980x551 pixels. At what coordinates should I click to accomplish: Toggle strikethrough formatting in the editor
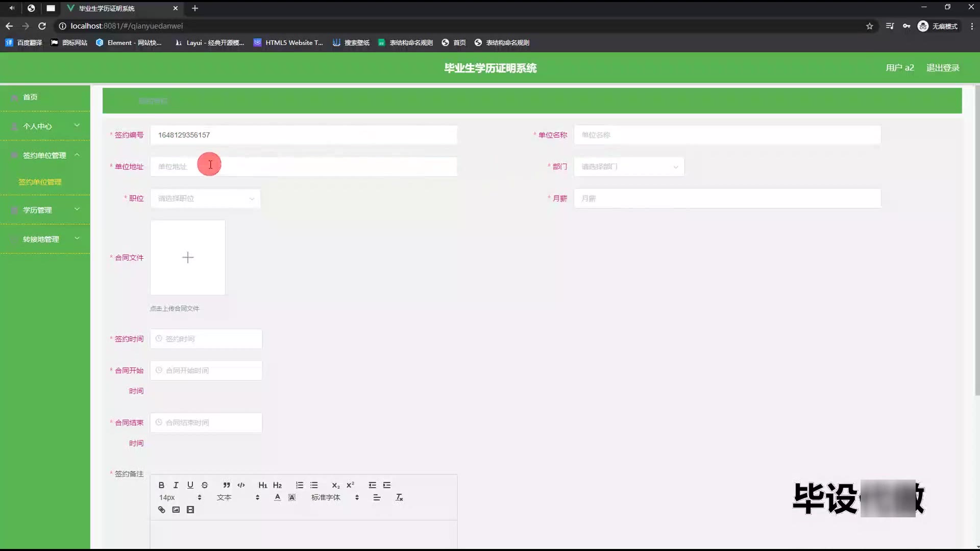pos(205,485)
